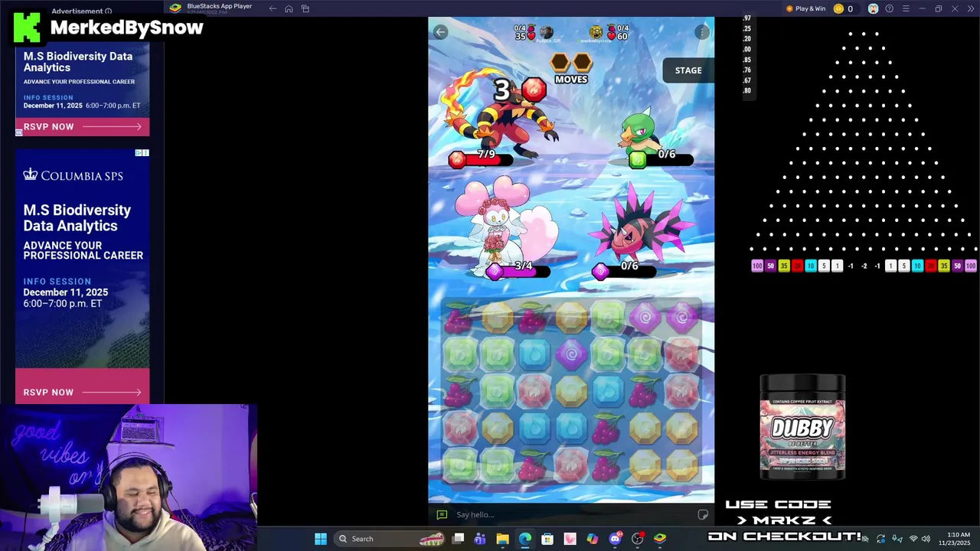Go back with the BlueStacks back arrow
This screenshot has width=980, height=551.
tap(273, 8)
